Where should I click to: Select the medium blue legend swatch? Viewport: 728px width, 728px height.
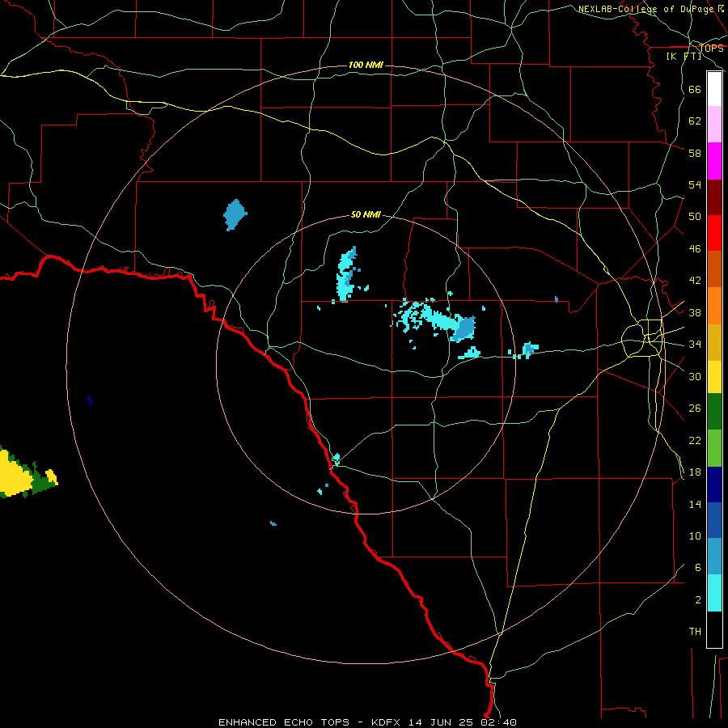[714, 520]
